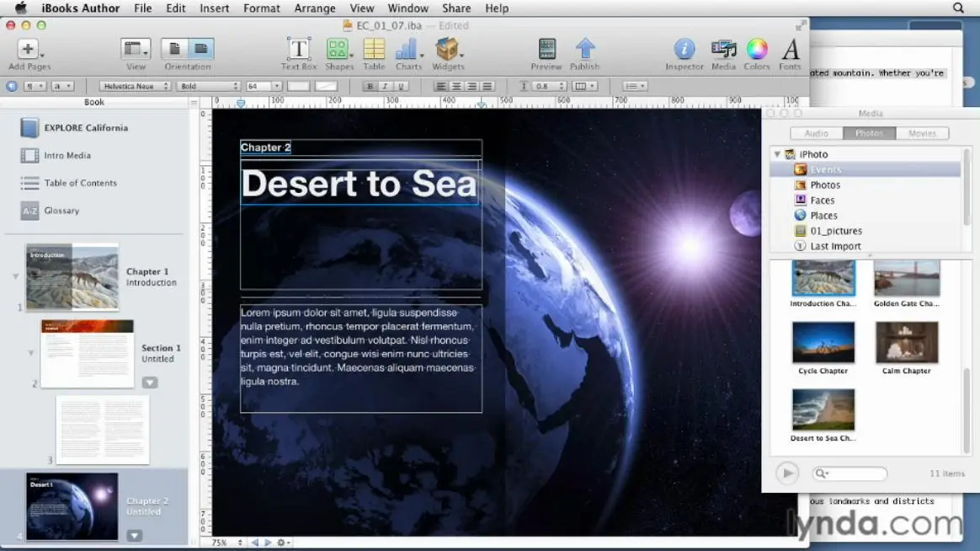Screen dimensions: 980x551
Task: Collapse Chapter 1 disclosure triangle
Action: pos(16,275)
